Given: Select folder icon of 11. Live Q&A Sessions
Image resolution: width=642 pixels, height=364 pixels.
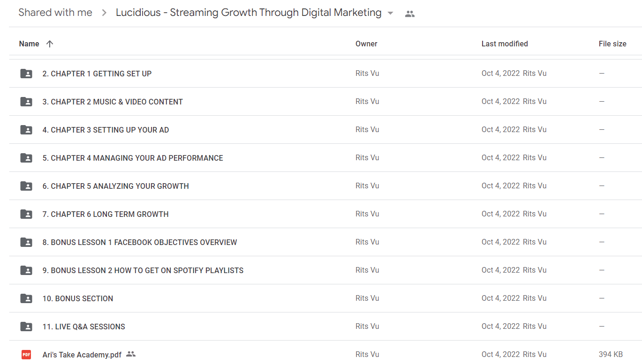Looking at the screenshot, I should click(26, 327).
